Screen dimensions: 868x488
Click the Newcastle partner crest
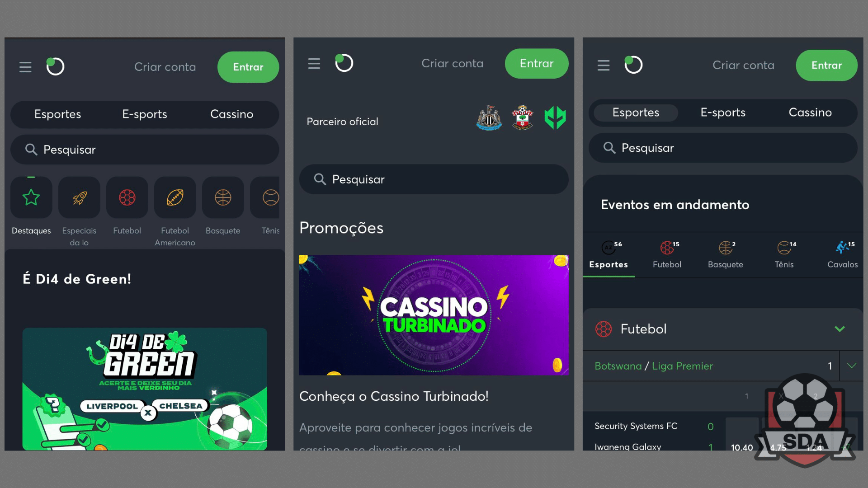point(489,118)
